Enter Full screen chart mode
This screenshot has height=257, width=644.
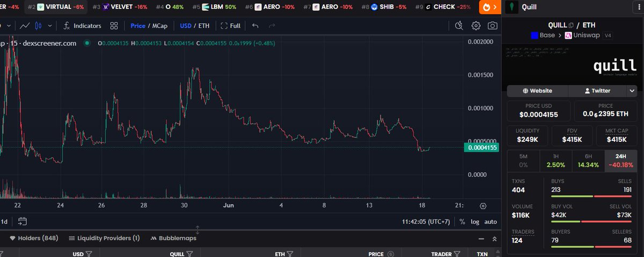point(231,25)
